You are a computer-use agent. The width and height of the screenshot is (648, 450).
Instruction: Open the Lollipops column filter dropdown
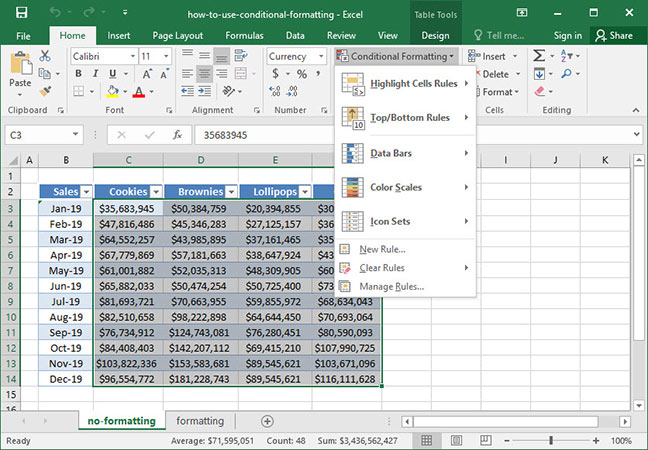[x=305, y=192]
